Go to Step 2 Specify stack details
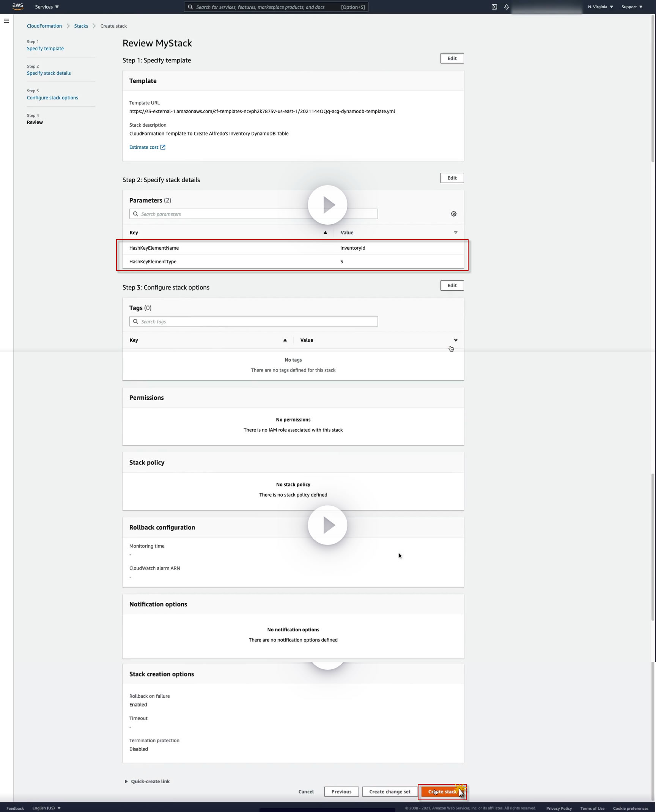Image resolution: width=656 pixels, height=812 pixels. 49,73
